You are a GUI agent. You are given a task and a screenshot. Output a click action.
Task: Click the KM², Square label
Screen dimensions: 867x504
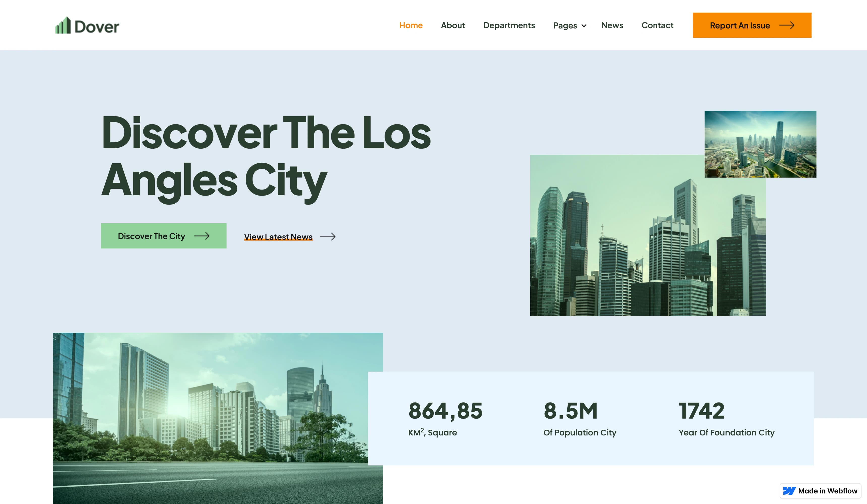[x=432, y=432]
